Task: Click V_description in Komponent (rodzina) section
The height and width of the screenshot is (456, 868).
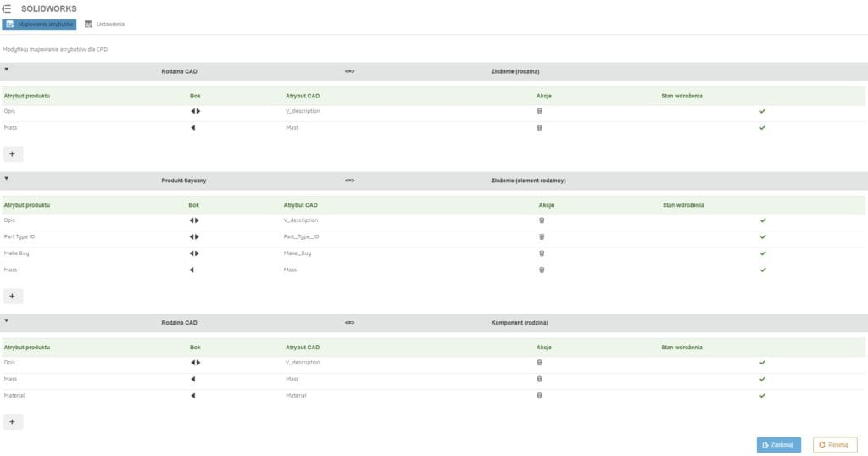Action: (x=303, y=363)
